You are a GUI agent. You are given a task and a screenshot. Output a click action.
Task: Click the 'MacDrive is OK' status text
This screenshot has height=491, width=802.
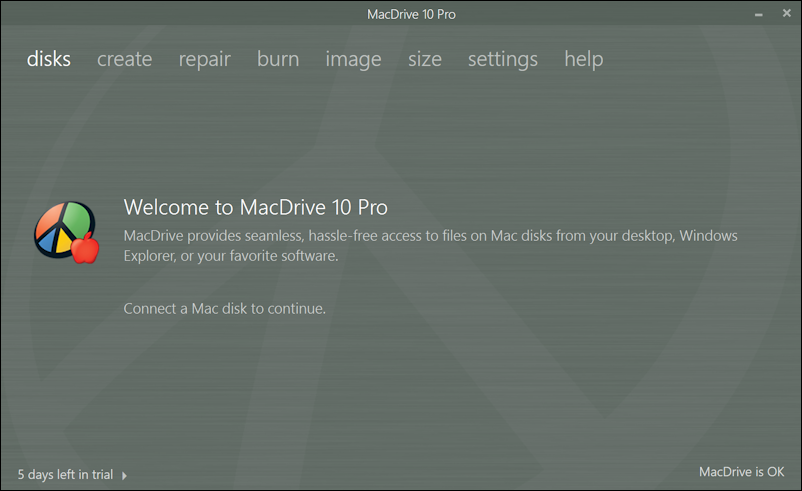click(x=741, y=472)
